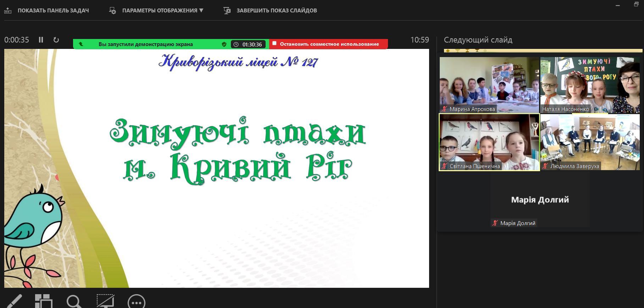Click the green shield security icon
The height and width of the screenshot is (308, 644).
tap(224, 44)
